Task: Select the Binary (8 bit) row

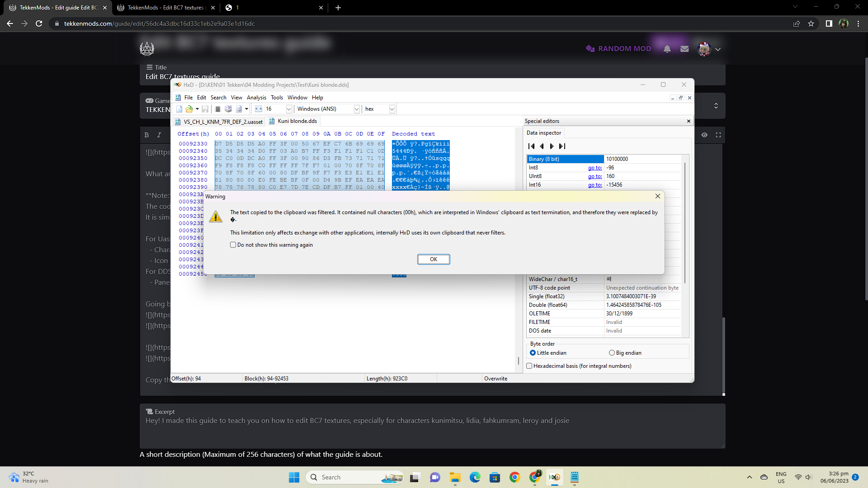Action: 604,159
